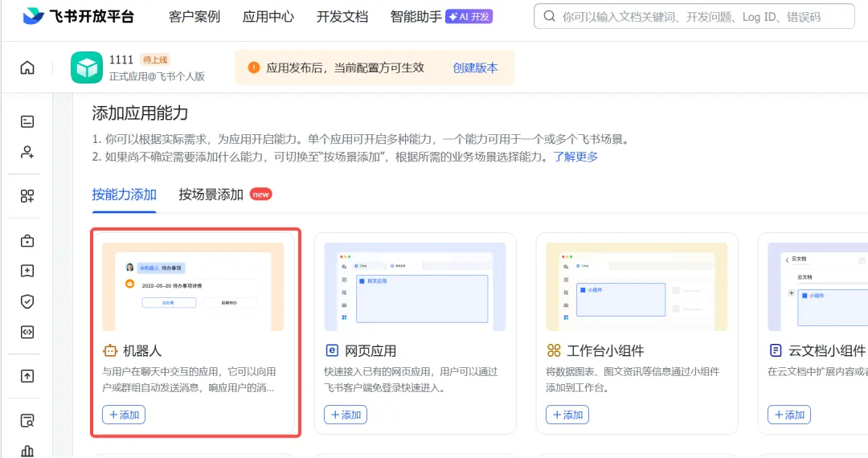
Task: Switch to the 按能力添加 tab
Action: [124, 194]
